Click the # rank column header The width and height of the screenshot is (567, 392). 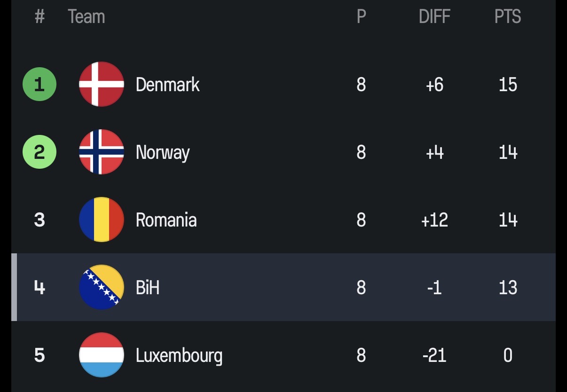[x=39, y=17]
